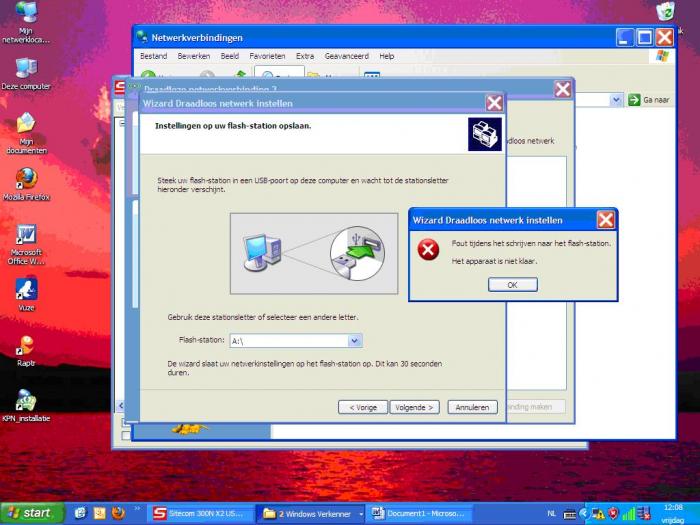The image size is (700, 525).
Task: Click the middle quick launch icon next to Internet Explorer
Action: pos(99,513)
